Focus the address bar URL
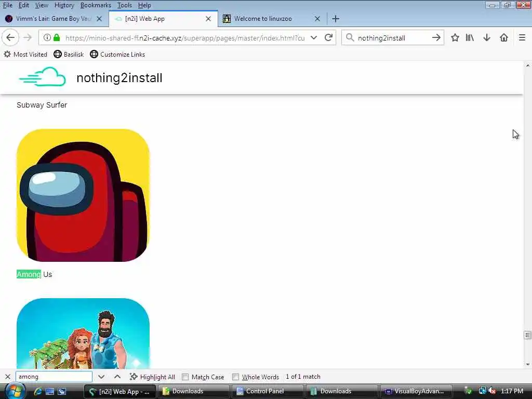Viewport: 532px width, 399px height. pyautogui.click(x=185, y=37)
